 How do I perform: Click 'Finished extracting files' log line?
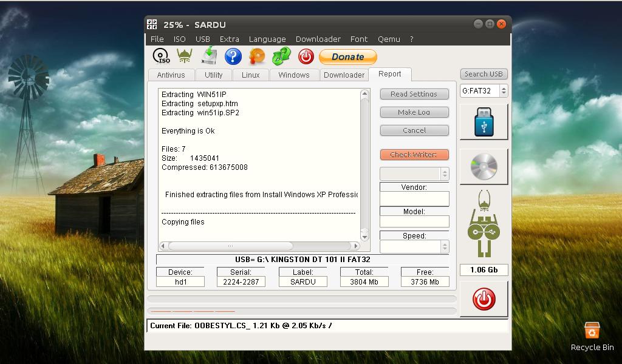point(261,195)
